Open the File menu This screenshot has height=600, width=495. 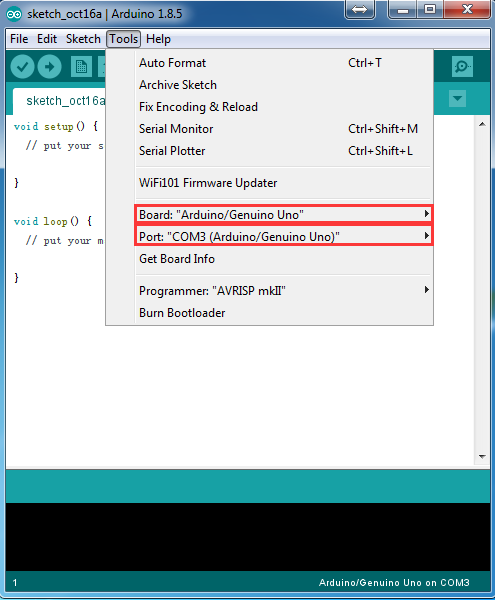point(19,39)
